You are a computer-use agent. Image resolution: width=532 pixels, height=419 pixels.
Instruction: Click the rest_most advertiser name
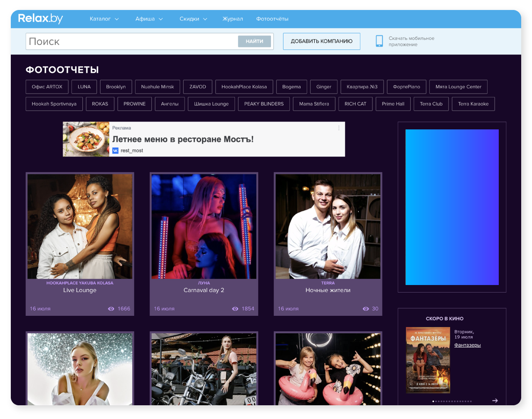[132, 151]
